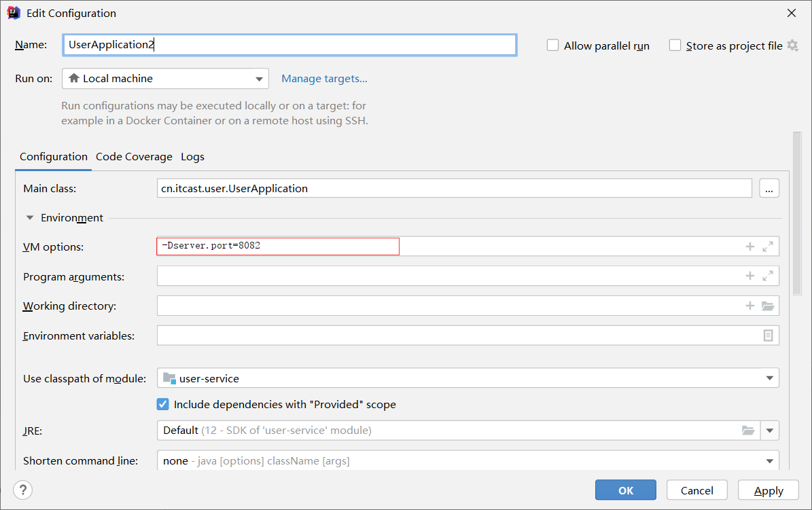Click the IntelliJ IDEA logo in title bar
Viewport: 812px width, 510px height.
(x=14, y=13)
